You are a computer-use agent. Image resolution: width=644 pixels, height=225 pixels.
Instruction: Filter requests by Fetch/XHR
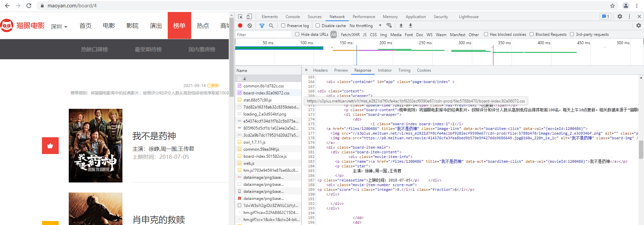(350, 34)
